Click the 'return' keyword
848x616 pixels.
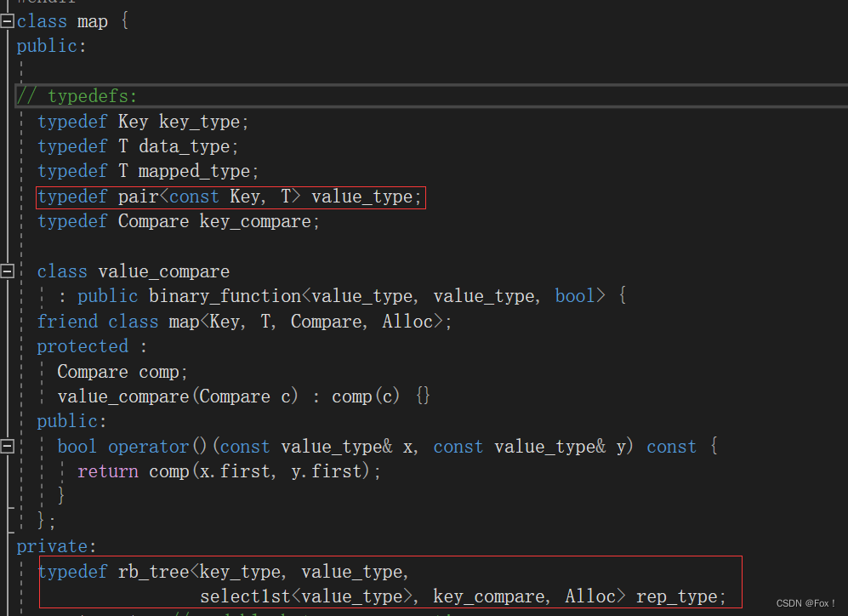point(108,471)
